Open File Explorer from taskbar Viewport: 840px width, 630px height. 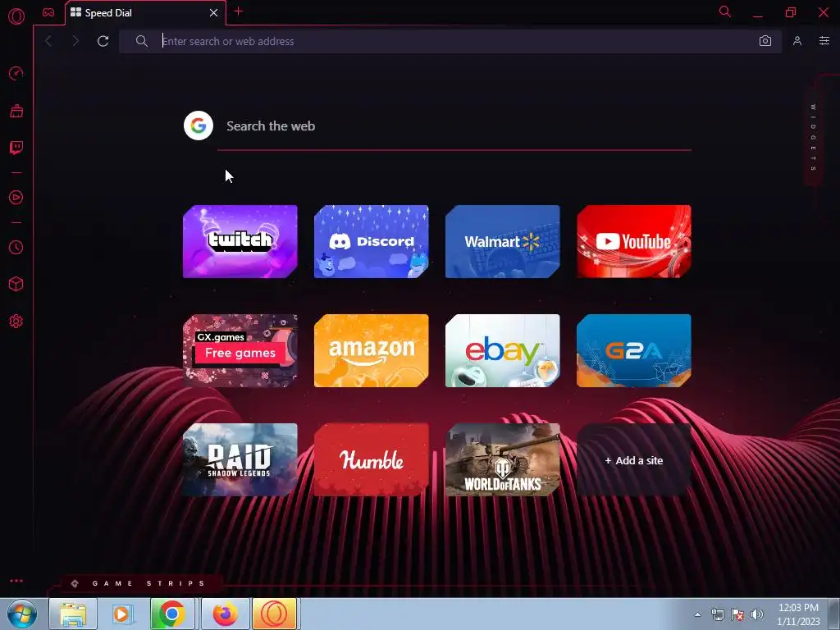(73, 614)
